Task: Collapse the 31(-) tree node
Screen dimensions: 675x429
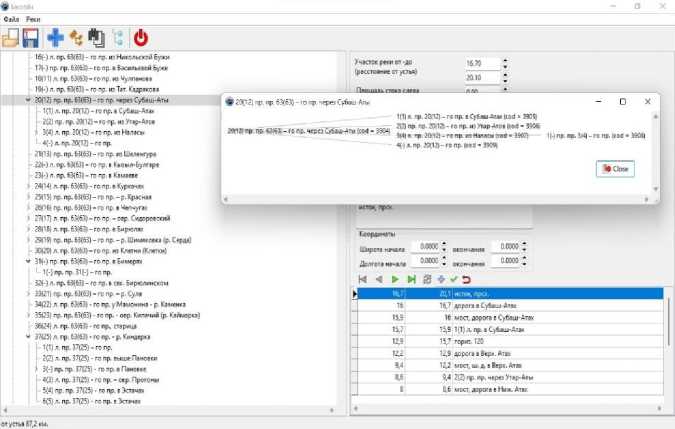Action: 28,261
